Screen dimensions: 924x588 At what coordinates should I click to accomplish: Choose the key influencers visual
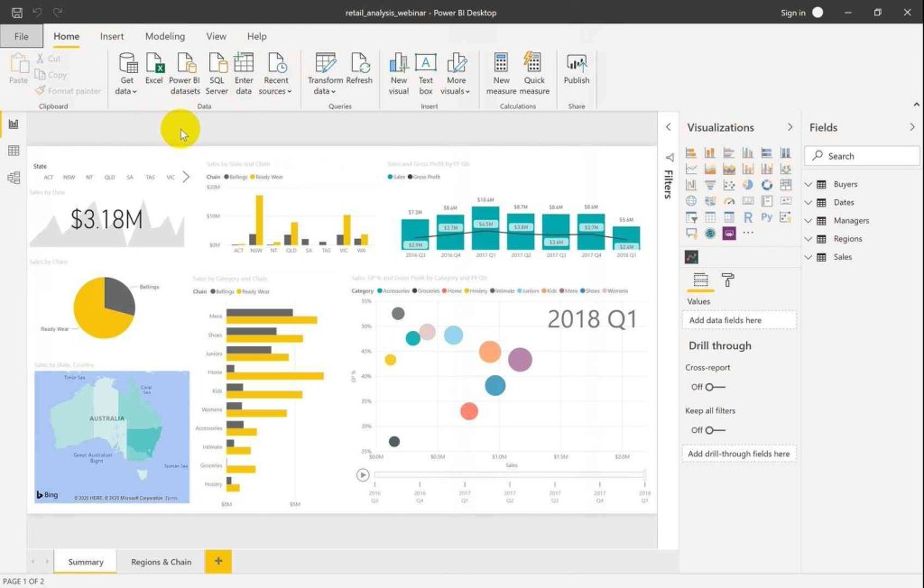[786, 216]
